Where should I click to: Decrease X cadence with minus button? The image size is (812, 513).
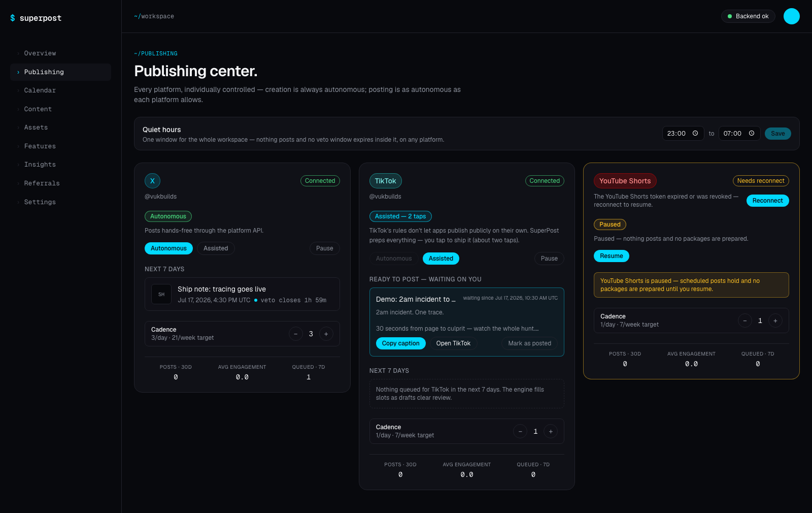pos(296,334)
